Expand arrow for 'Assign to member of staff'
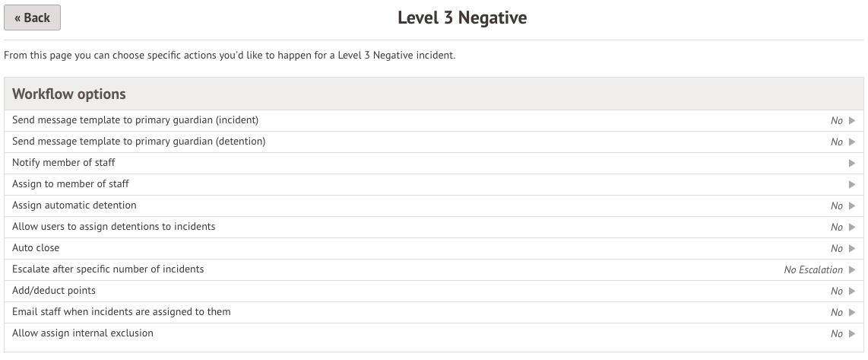 point(852,184)
